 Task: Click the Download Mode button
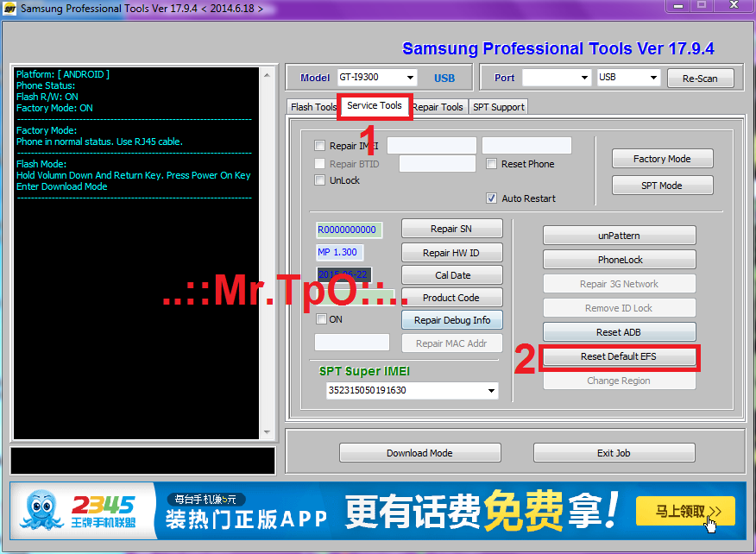click(x=420, y=453)
